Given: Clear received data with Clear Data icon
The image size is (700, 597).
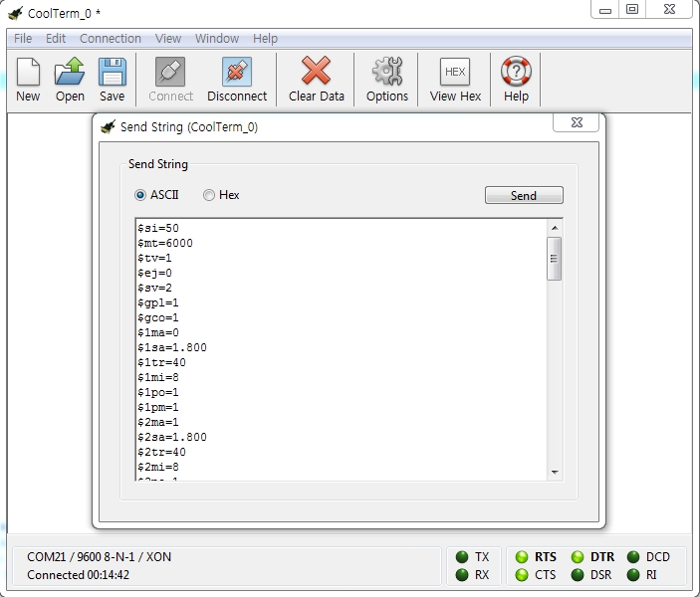Looking at the screenshot, I should [x=316, y=73].
